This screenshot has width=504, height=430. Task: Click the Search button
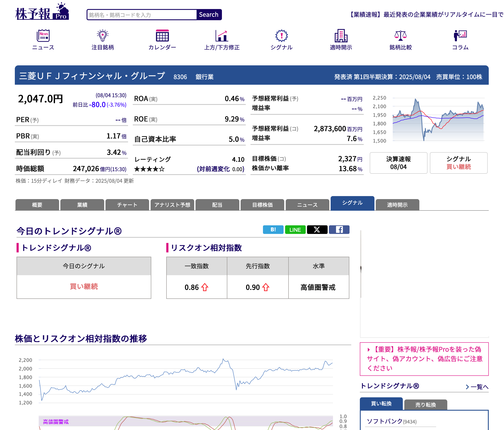click(x=209, y=15)
